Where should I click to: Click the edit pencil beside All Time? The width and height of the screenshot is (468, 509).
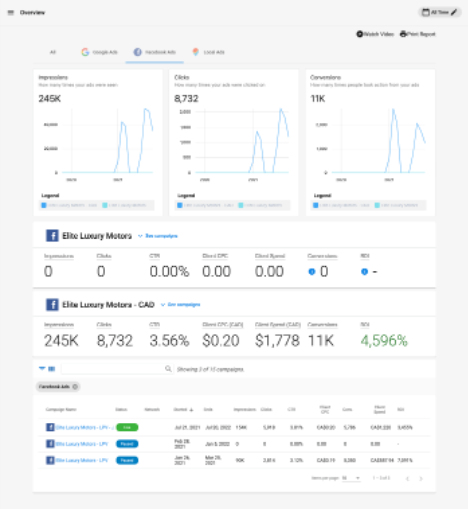coord(454,12)
